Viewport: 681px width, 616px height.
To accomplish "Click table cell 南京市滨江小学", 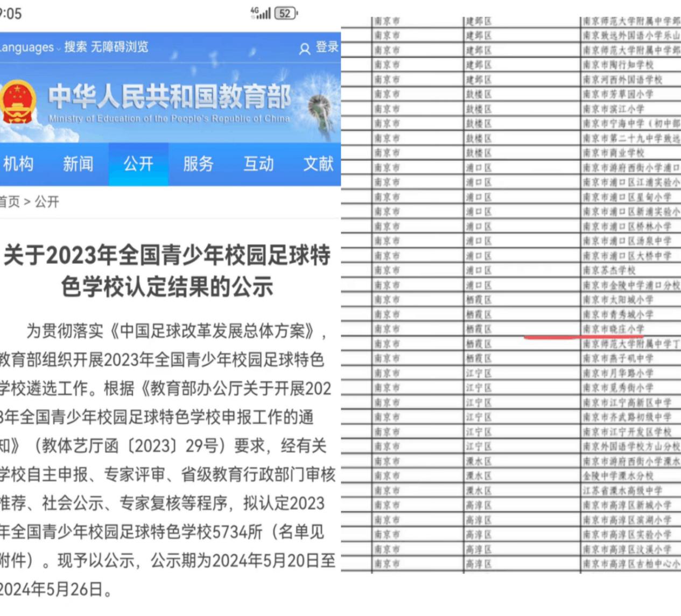I will pos(614,109).
